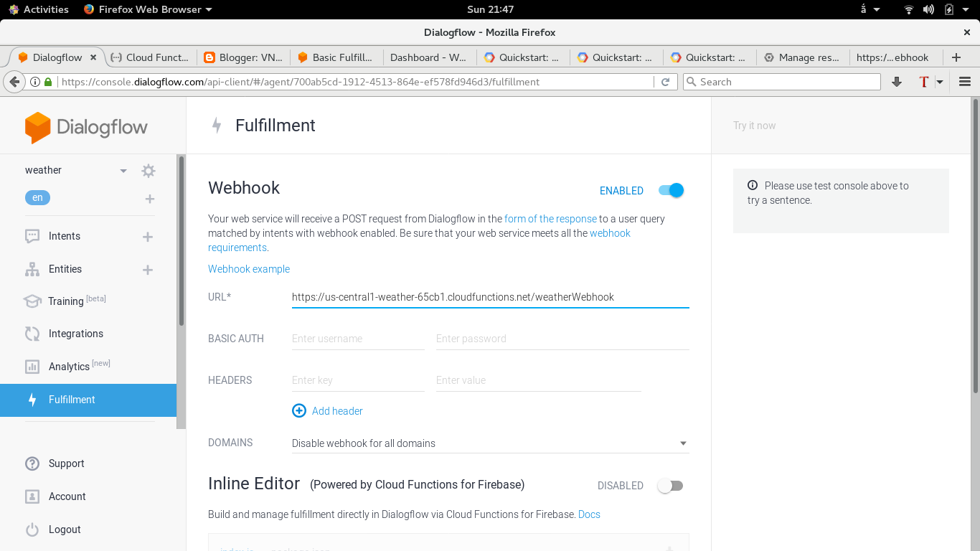
Task: Open agent settings gear icon
Action: point(149,171)
